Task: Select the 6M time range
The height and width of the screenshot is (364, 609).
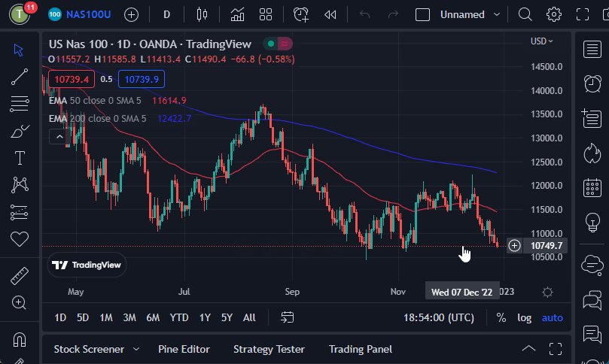Action: point(153,318)
